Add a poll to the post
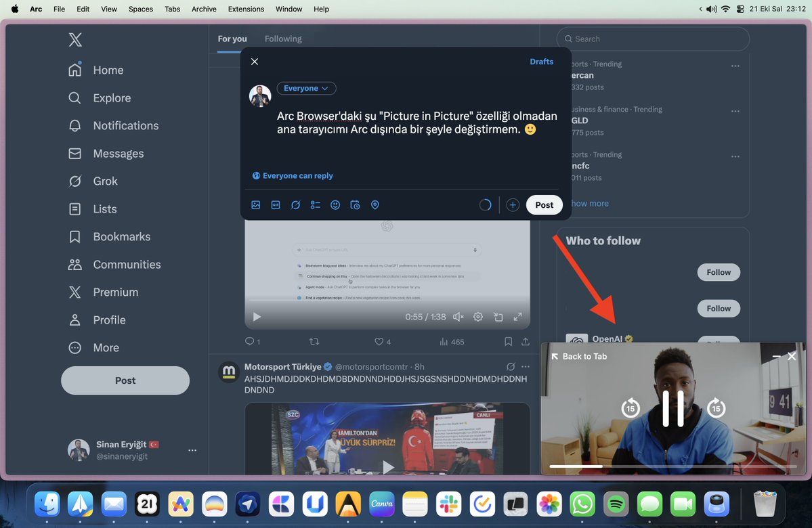Viewport: 812px width, 528px height. (316, 205)
